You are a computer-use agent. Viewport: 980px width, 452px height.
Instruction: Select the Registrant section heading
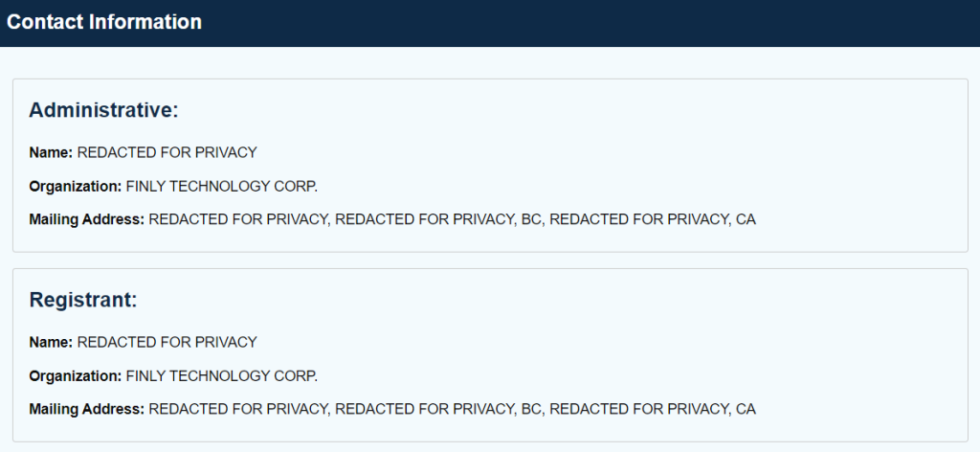[84, 300]
